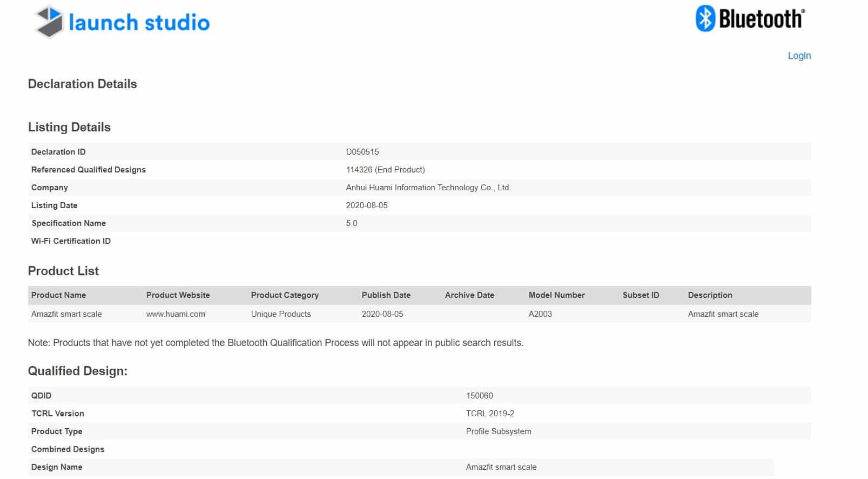Click the QDID row label
Viewport: 868px width, 479px height.
click(x=41, y=396)
